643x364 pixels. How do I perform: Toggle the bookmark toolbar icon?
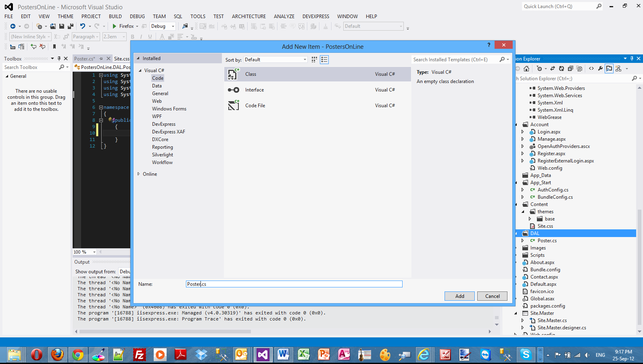coord(54,47)
